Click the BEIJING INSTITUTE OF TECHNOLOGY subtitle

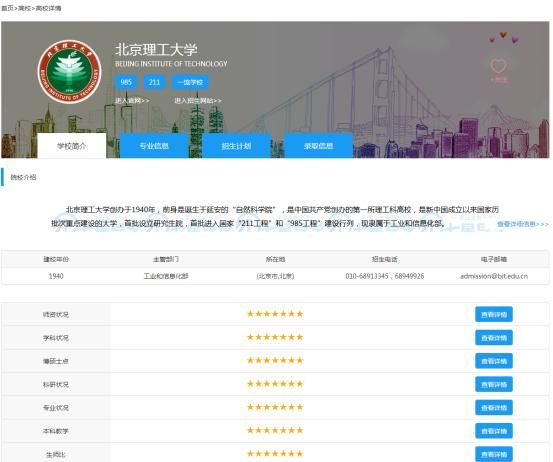point(171,64)
